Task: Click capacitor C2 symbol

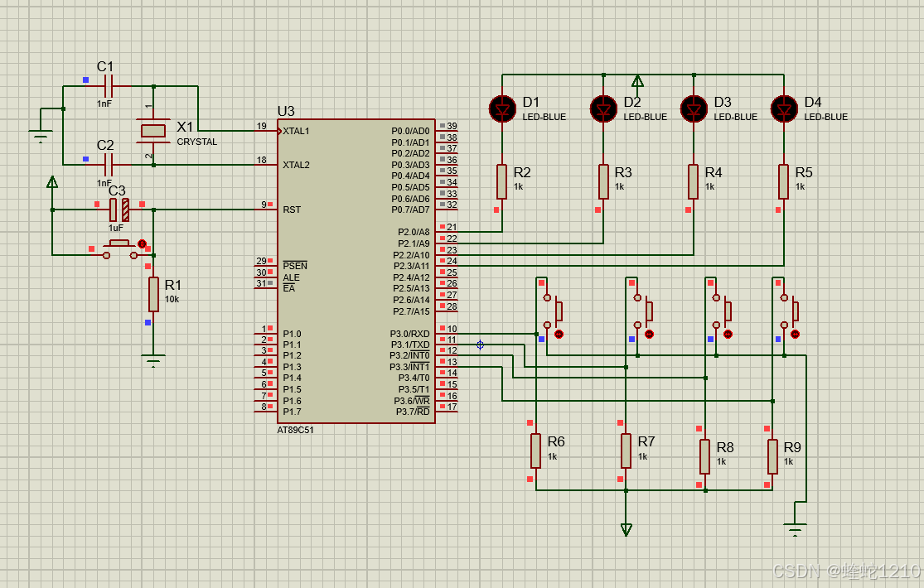Action: (109, 165)
